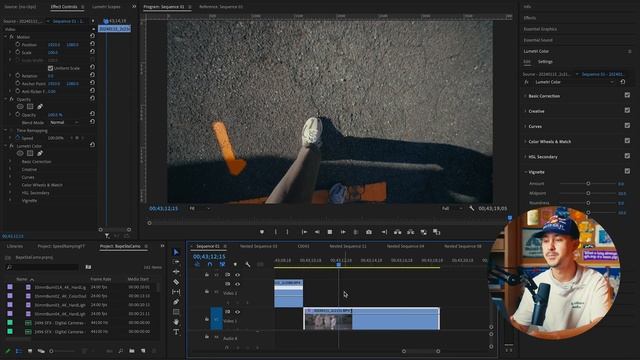Open the Libraries panel tab

pos(15,246)
